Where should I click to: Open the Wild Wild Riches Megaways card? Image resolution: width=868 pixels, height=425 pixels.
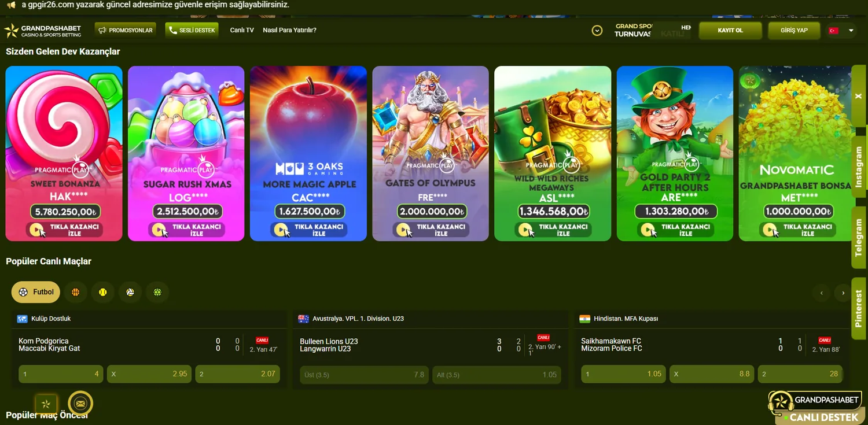click(x=553, y=153)
